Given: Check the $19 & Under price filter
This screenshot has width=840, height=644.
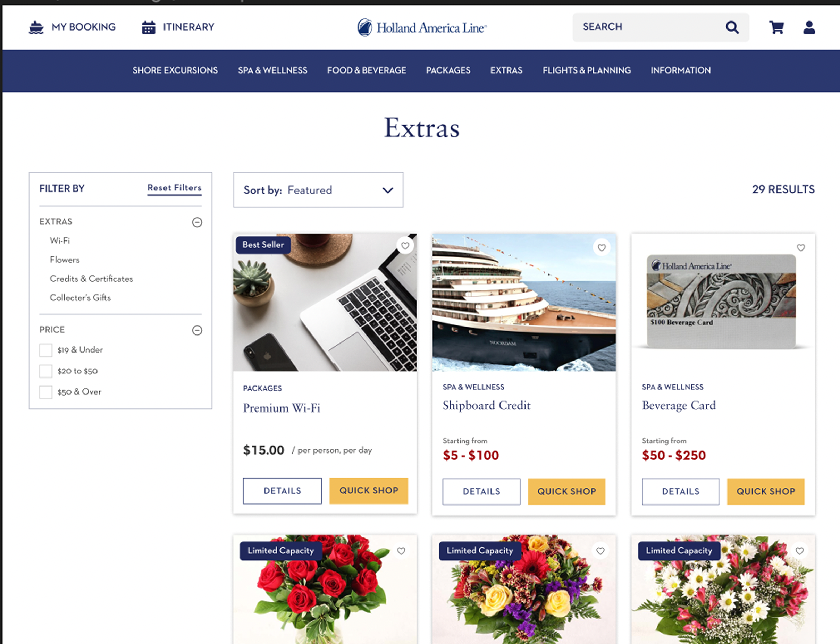Looking at the screenshot, I should pyautogui.click(x=45, y=350).
